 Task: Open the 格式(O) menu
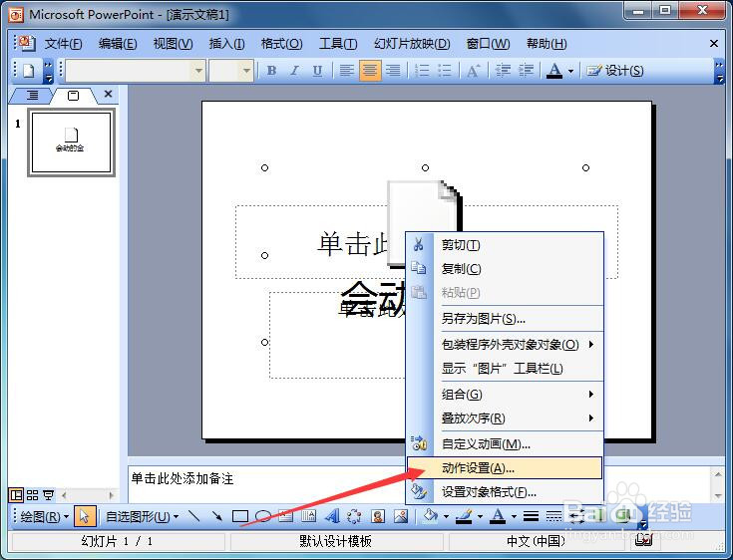(x=281, y=44)
